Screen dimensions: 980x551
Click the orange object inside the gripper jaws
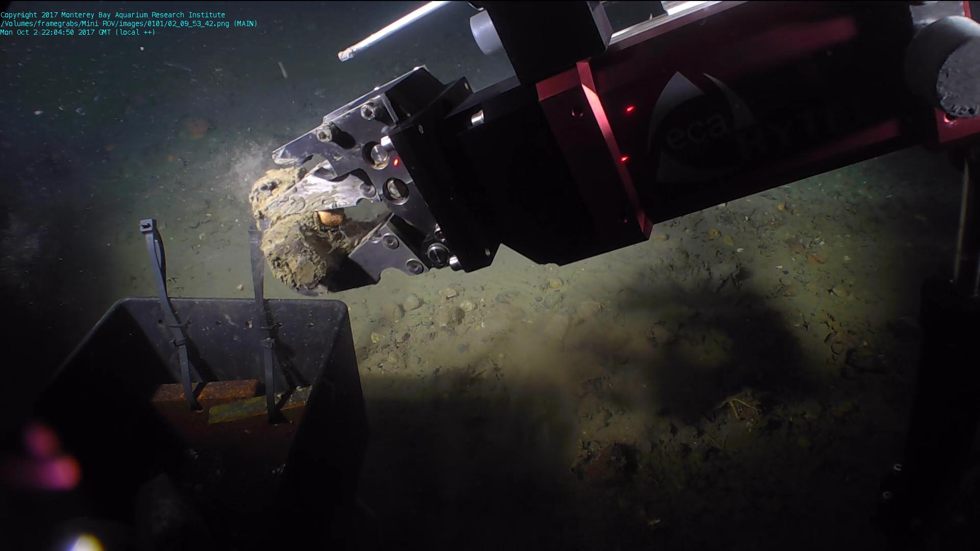(329, 218)
